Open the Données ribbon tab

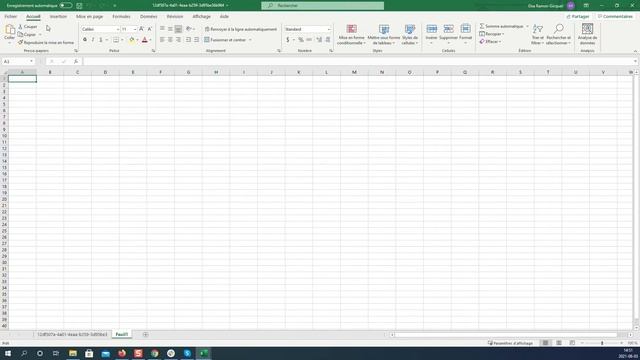click(x=149, y=16)
